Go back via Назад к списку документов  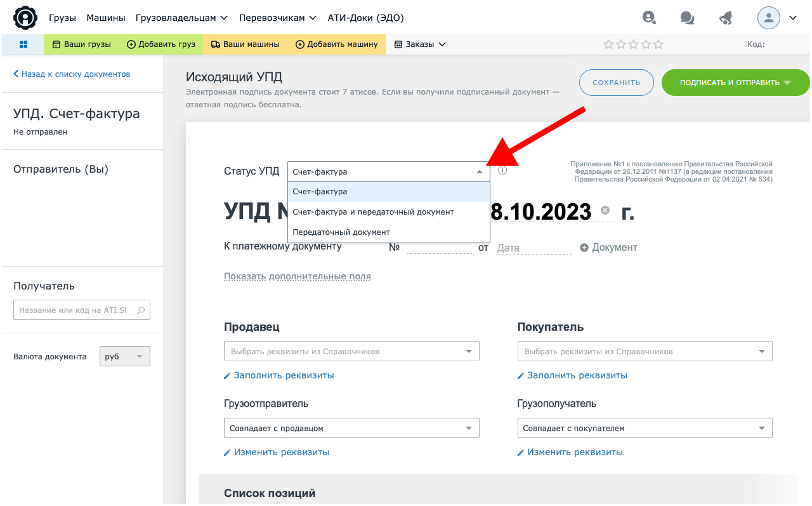(x=72, y=74)
